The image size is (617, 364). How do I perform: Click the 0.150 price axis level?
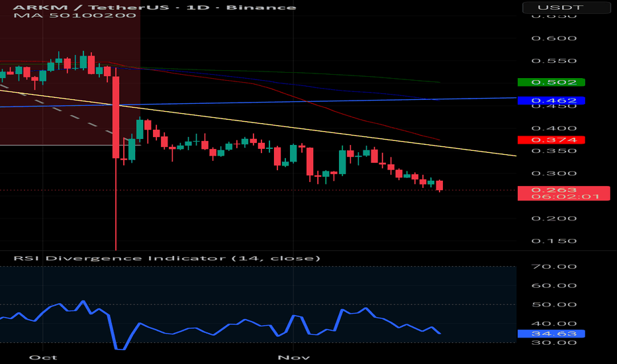coord(554,241)
